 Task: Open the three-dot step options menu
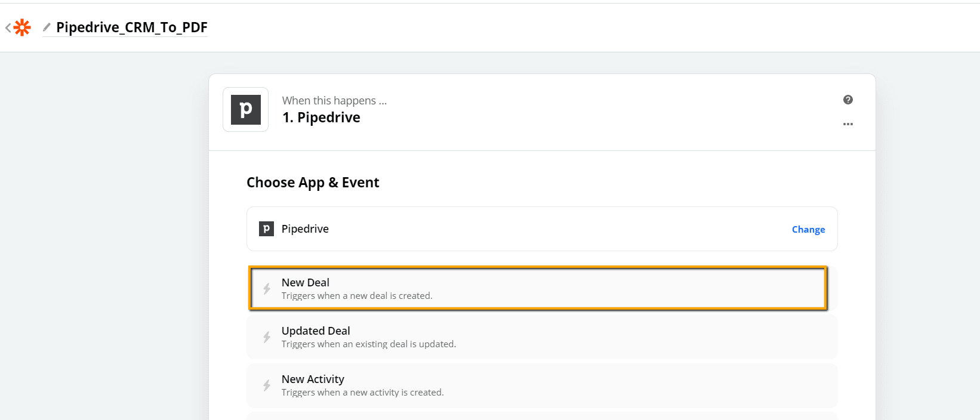tap(848, 124)
